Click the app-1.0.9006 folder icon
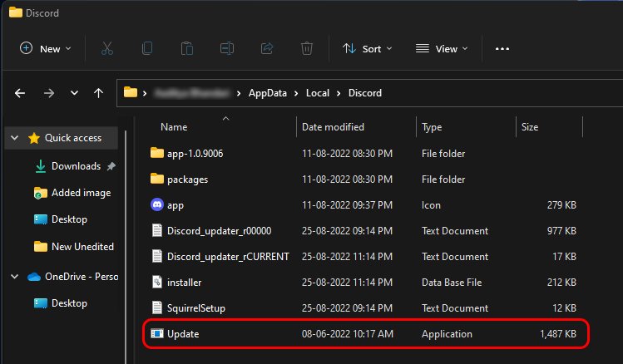The image size is (623, 364). click(157, 153)
